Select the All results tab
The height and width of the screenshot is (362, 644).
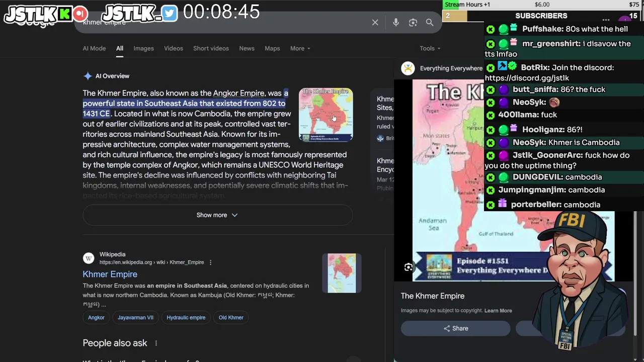120,48
